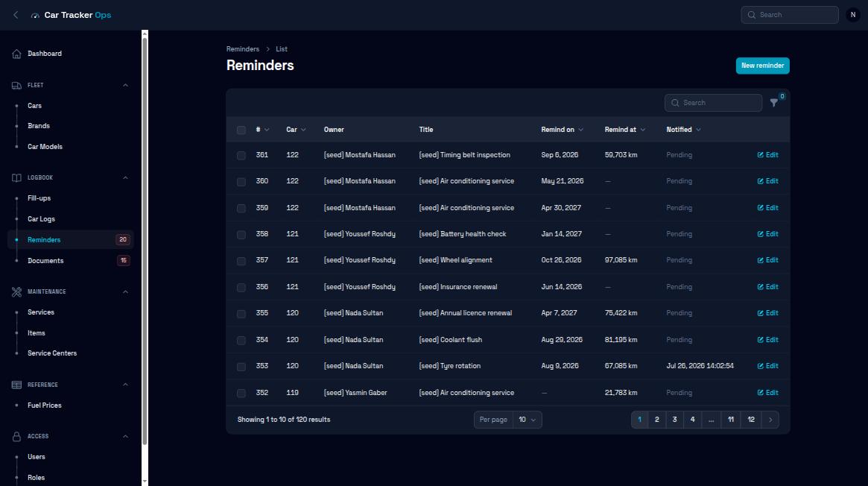Click the pencil icon for reminder 359
Screen dimensions: 868x486
click(760, 208)
